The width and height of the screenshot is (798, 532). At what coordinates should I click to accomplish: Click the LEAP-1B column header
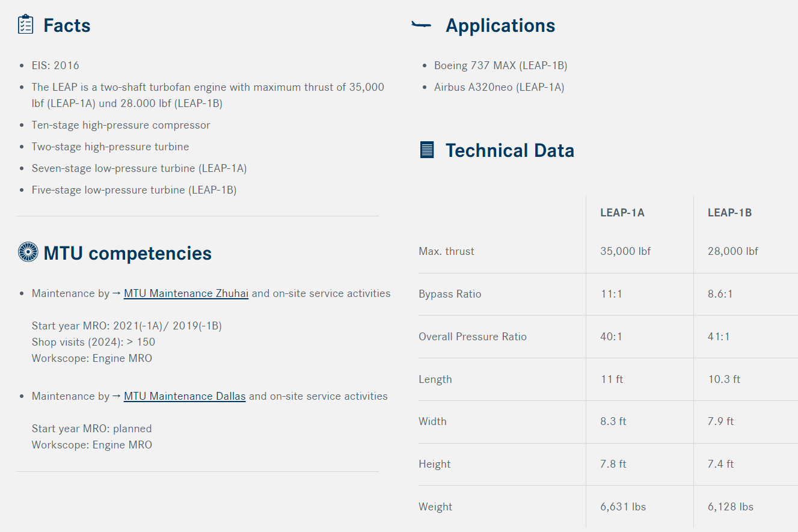pyautogui.click(x=729, y=213)
